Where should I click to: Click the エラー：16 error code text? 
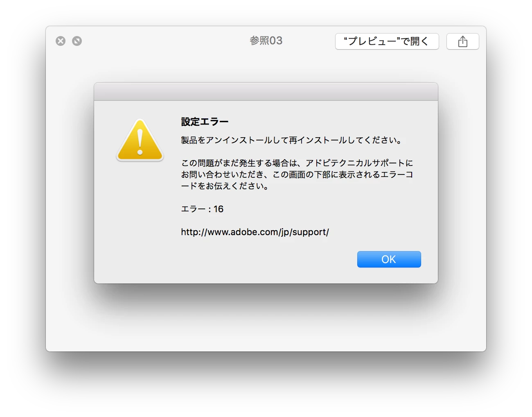[202, 209]
